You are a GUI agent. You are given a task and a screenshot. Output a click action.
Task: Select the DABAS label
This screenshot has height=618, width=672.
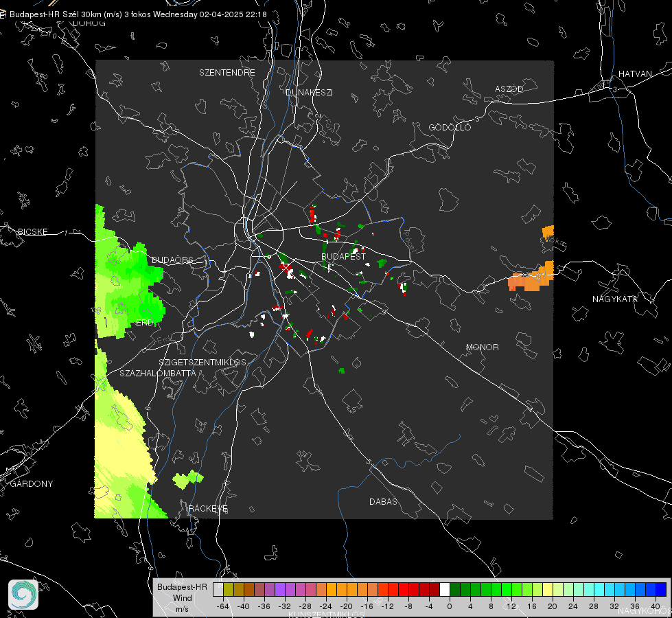click(383, 502)
